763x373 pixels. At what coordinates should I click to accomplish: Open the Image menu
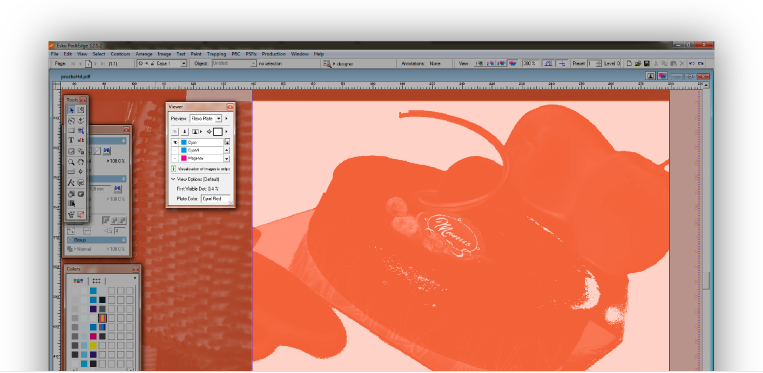point(164,54)
